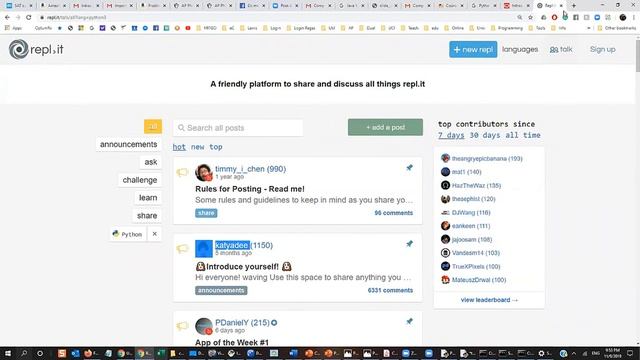640x360 pixels.
Task: Open the Windows notification center
Action: tap(630, 353)
